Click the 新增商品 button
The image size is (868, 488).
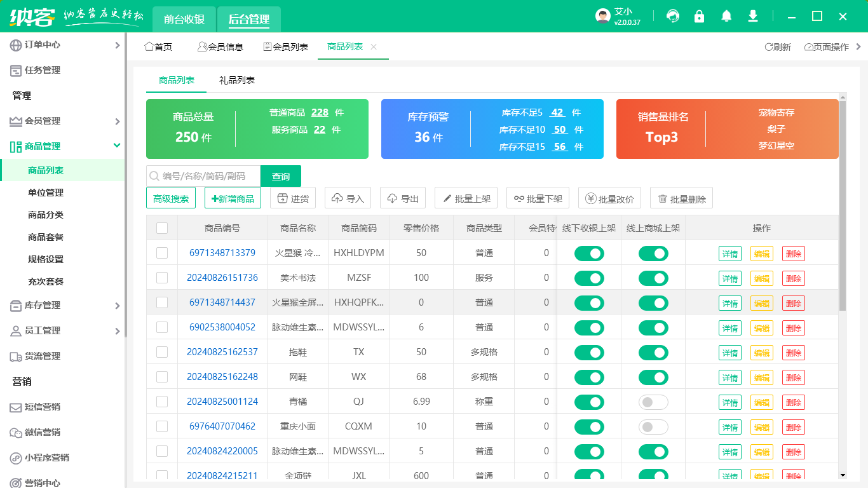coord(233,198)
